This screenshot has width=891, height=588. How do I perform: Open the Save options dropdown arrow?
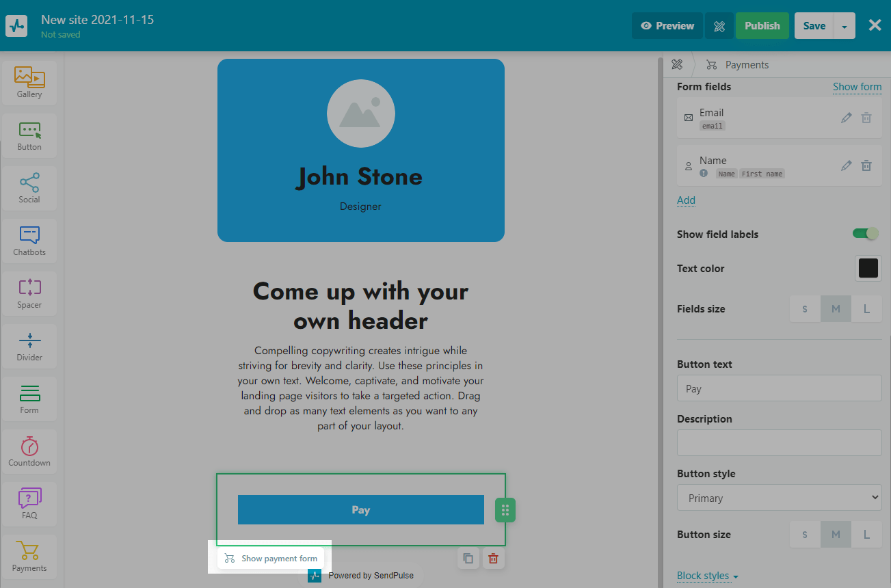click(x=845, y=26)
